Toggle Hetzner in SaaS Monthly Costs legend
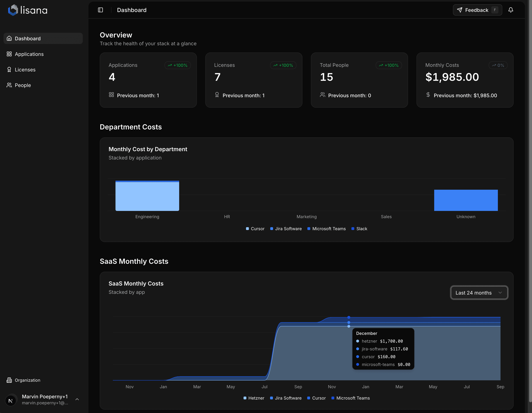 click(x=254, y=398)
